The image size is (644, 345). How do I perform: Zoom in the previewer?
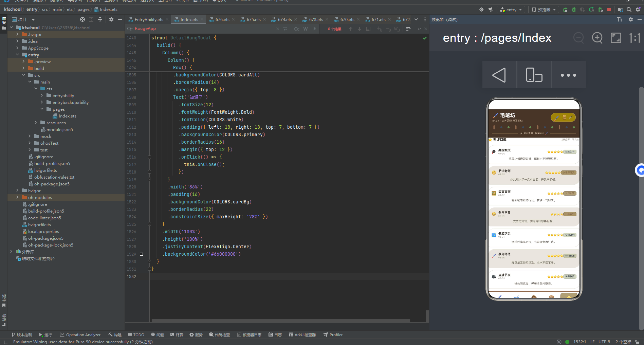point(597,38)
